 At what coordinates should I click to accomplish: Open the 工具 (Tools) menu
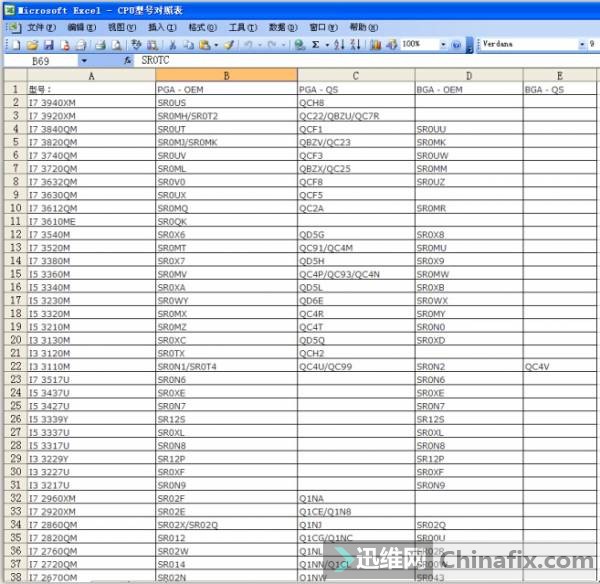pyautogui.click(x=243, y=28)
